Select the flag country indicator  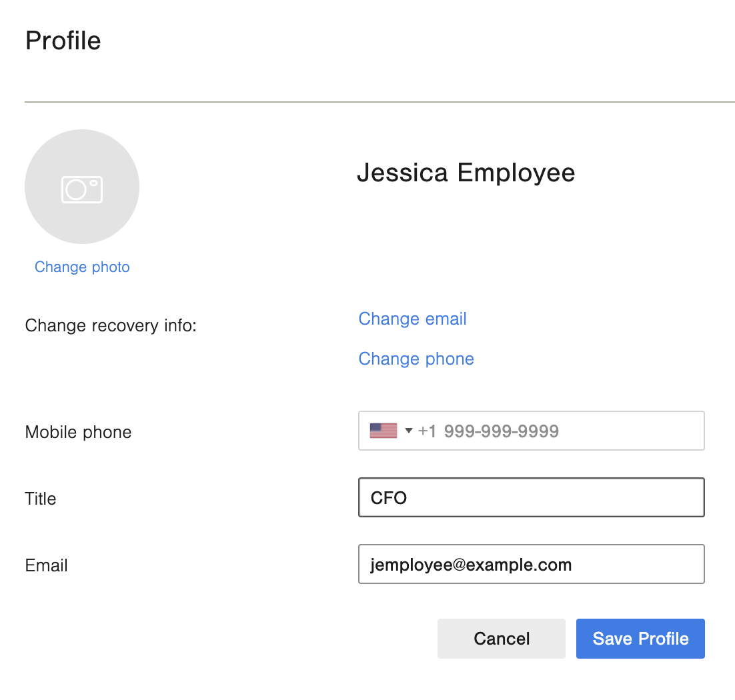(x=382, y=430)
